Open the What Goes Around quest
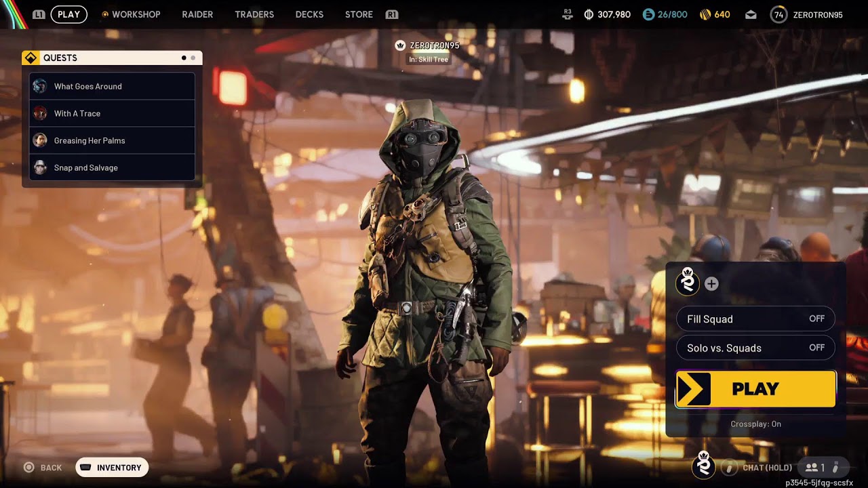The image size is (868, 488). click(x=112, y=86)
